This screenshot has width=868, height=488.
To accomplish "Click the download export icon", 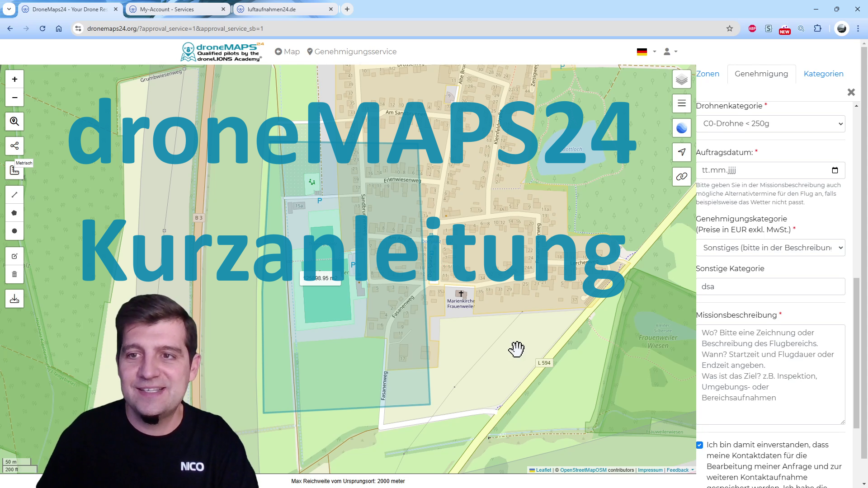I will [x=14, y=299].
